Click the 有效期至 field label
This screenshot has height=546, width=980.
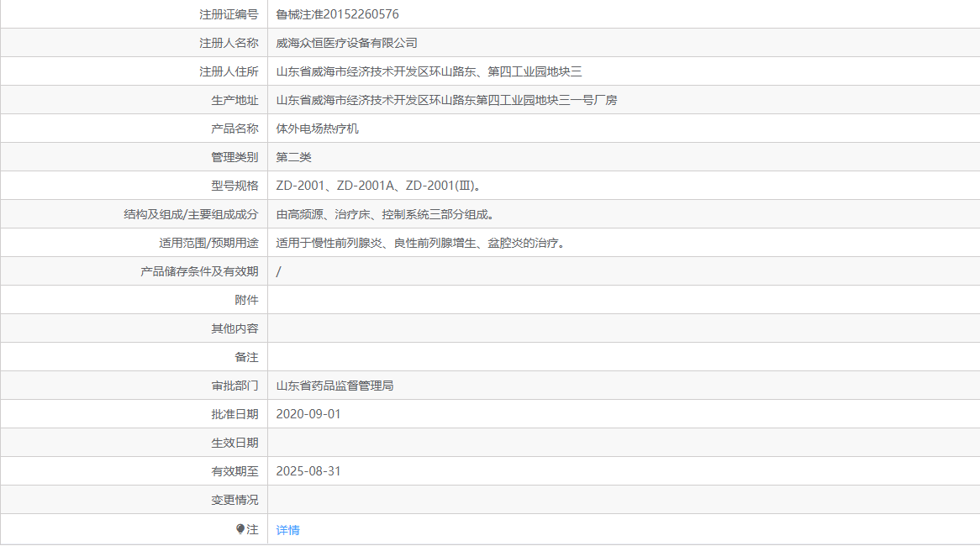coord(234,471)
